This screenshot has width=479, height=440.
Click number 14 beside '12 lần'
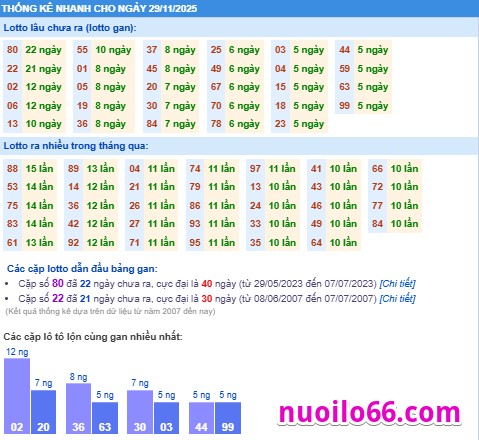[x=73, y=186]
